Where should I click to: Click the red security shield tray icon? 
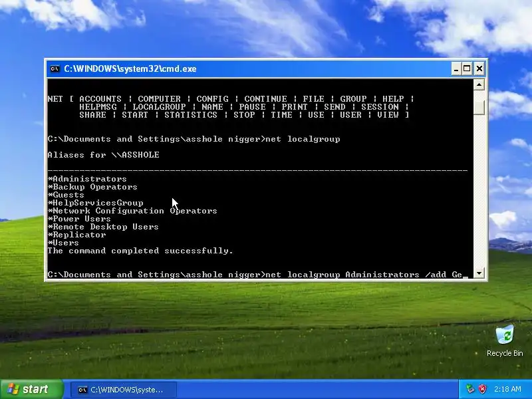(x=482, y=389)
